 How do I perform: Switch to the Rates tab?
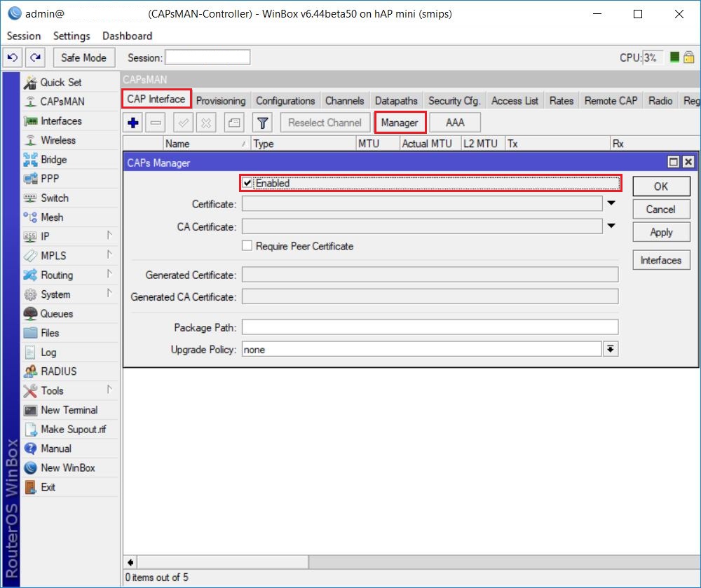pos(561,100)
